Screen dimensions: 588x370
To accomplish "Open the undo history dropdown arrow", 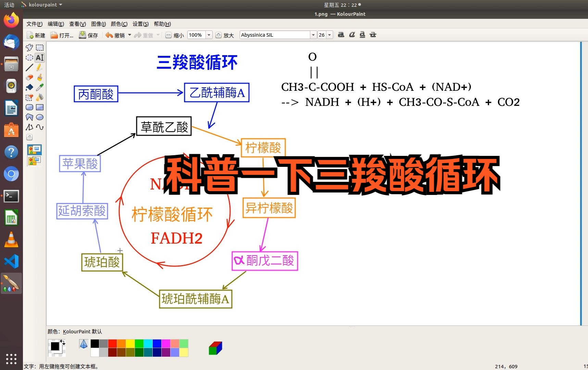I will point(129,35).
